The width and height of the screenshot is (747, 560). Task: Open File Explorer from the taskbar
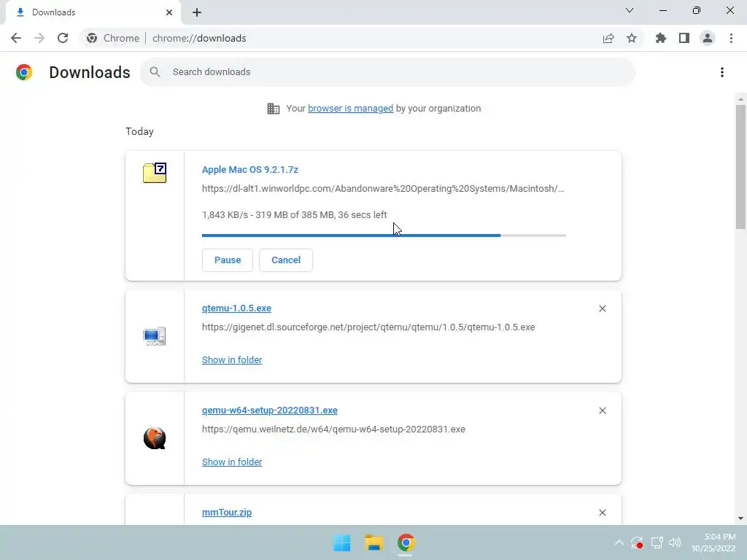click(374, 542)
